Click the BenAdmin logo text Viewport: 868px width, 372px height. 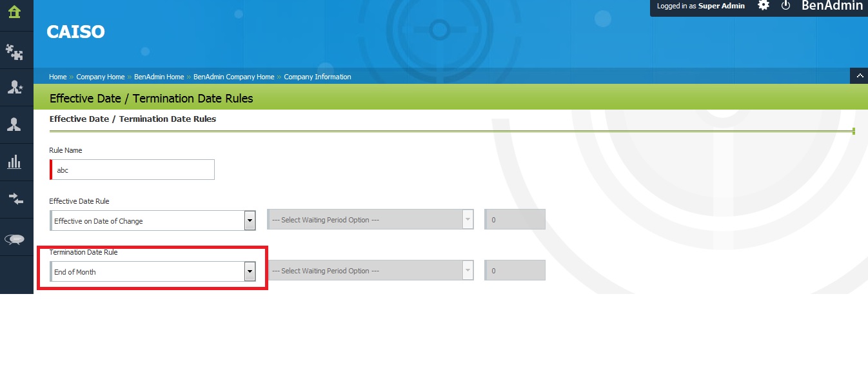[x=832, y=6]
